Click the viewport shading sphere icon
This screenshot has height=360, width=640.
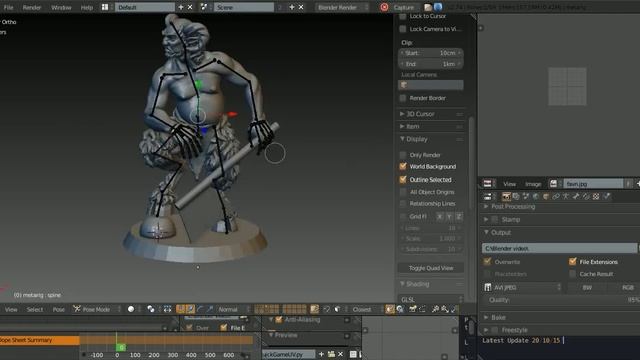[x=131, y=309]
